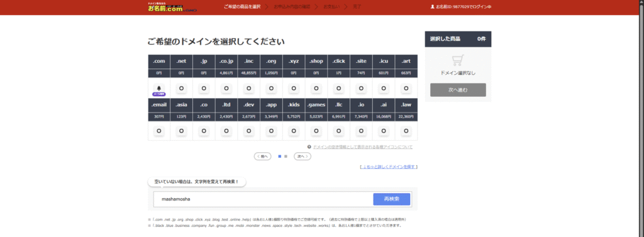Select the .io domain circle
The height and width of the screenshot is (237, 644).
tap(361, 131)
